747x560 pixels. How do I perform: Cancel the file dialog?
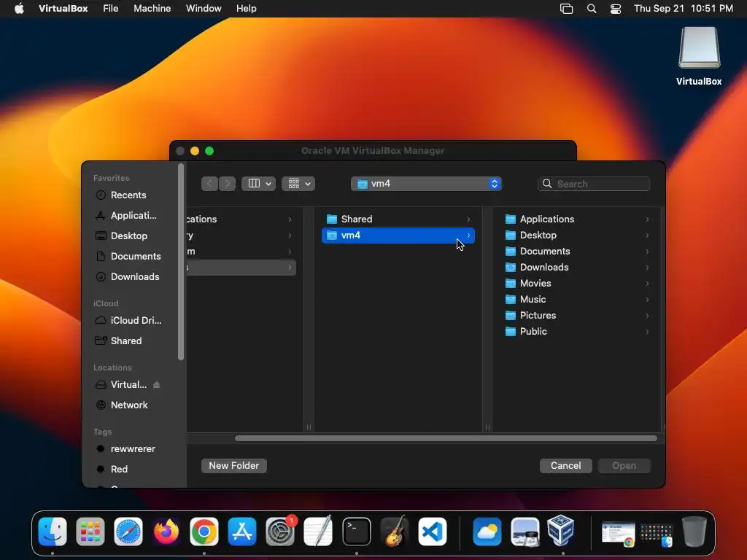coord(565,466)
